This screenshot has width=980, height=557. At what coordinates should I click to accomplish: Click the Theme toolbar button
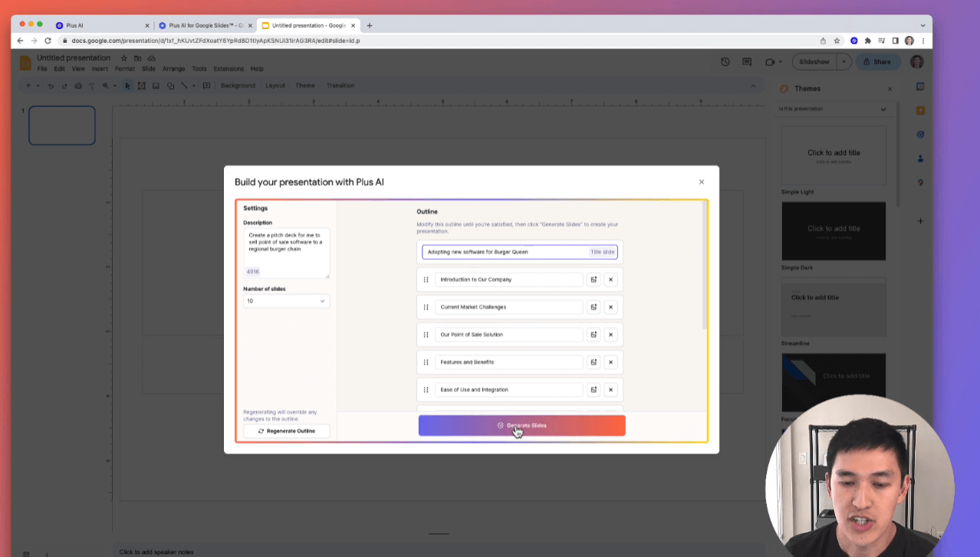[305, 86]
